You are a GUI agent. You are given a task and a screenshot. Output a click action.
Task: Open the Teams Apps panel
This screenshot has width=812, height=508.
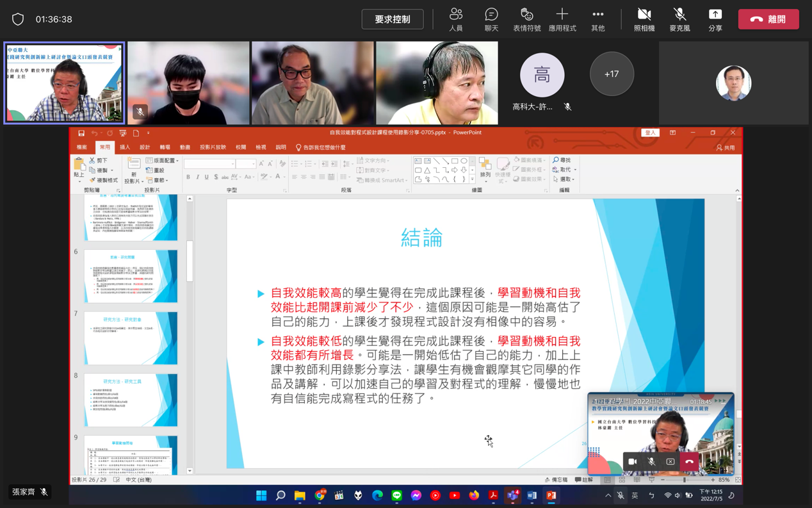[x=562, y=19]
